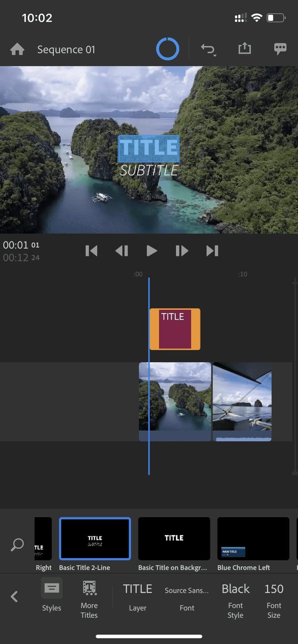Step forward one frame
This screenshot has height=644, width=298.
tap(182, 251)
